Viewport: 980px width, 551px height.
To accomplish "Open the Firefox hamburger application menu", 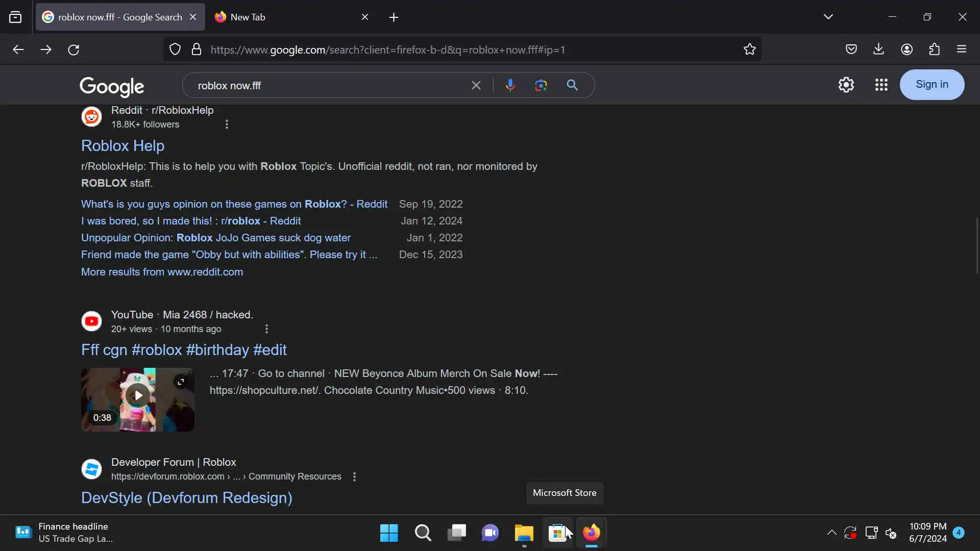I will [962, 49].
